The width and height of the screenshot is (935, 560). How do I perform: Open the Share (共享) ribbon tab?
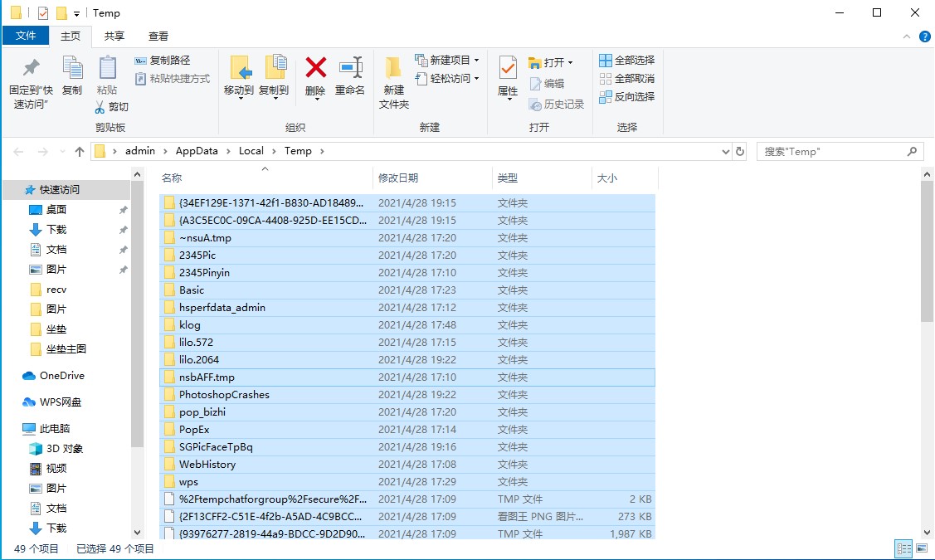pos(114,36)
